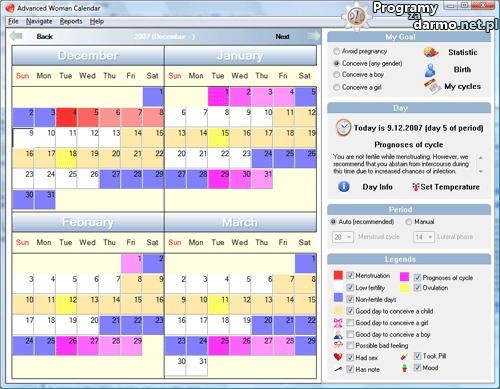The image size is (500, 389).
Task: Click the green Back arrow icon
Action: click(16, 36)
